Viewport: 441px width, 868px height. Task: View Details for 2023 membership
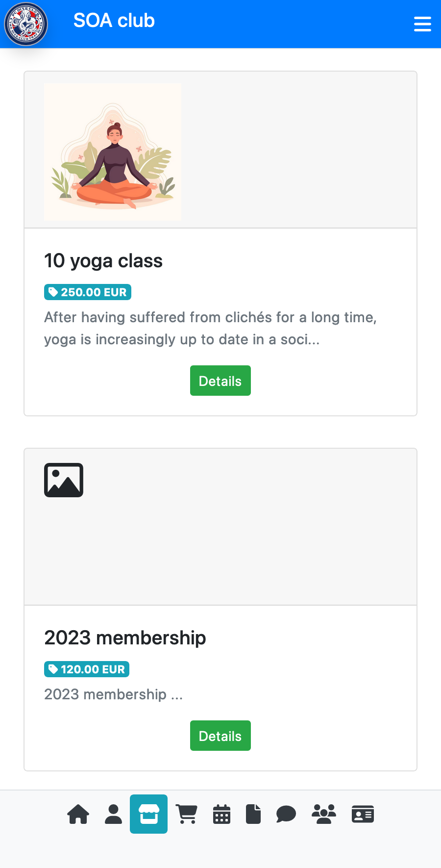pyautogui.click(x=220, y=736)
